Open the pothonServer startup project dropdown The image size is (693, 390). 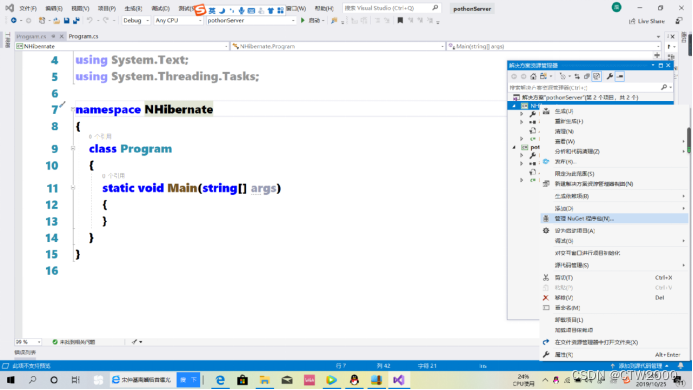click(x=251, y=20)
